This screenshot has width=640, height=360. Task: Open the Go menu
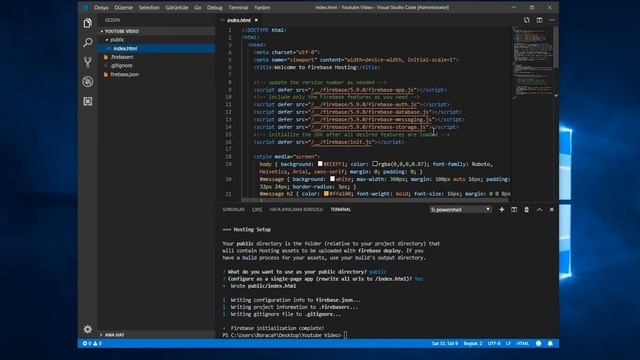tap(198, 7)
